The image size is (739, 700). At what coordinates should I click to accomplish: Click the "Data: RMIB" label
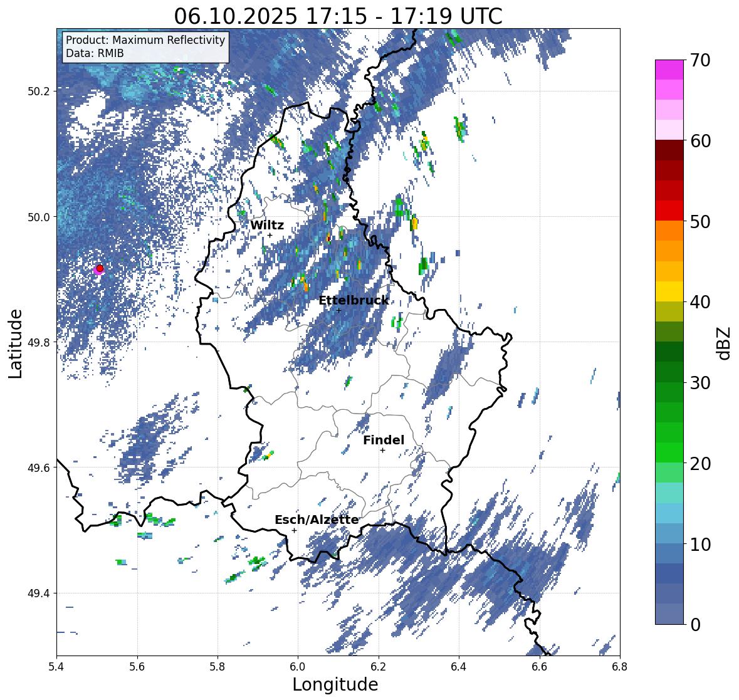95,53
